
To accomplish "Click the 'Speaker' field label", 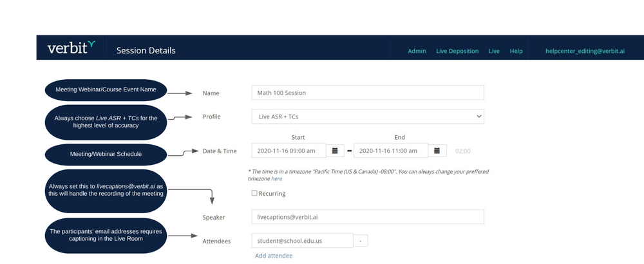I will click(214, 217).
